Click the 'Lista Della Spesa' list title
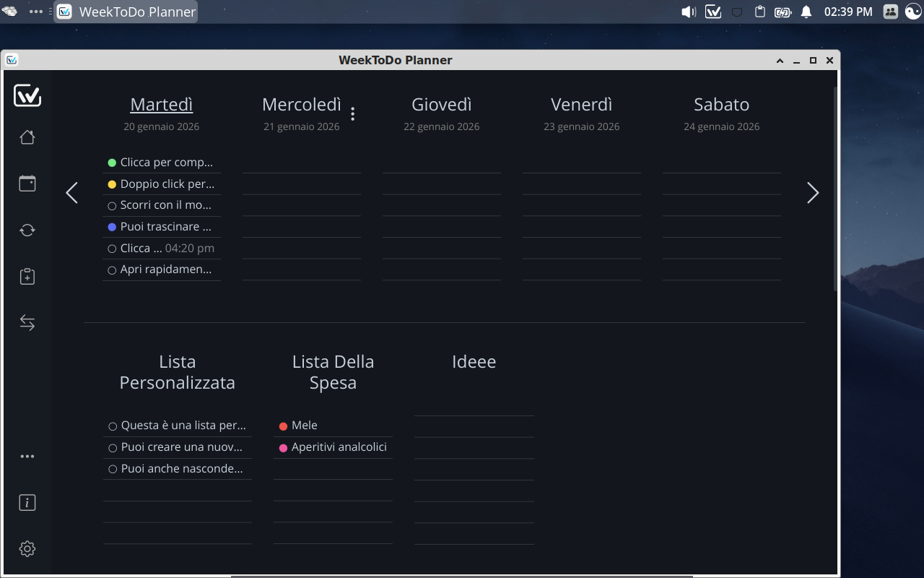This screenshot has width=924, height=578. click(333, 372)
